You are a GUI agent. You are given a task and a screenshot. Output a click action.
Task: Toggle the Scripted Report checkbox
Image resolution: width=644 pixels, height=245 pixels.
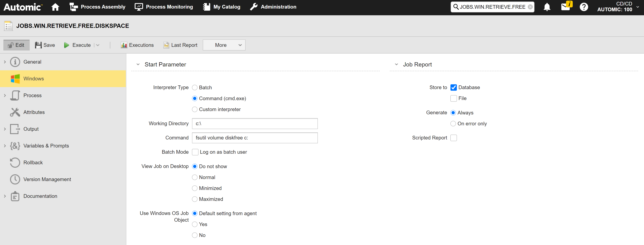453,138
